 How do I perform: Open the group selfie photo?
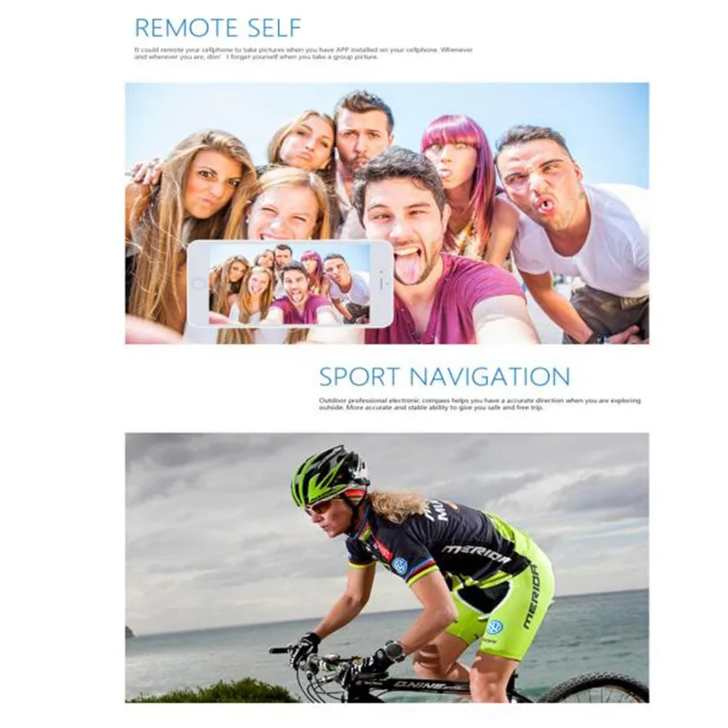pos(387,213)
